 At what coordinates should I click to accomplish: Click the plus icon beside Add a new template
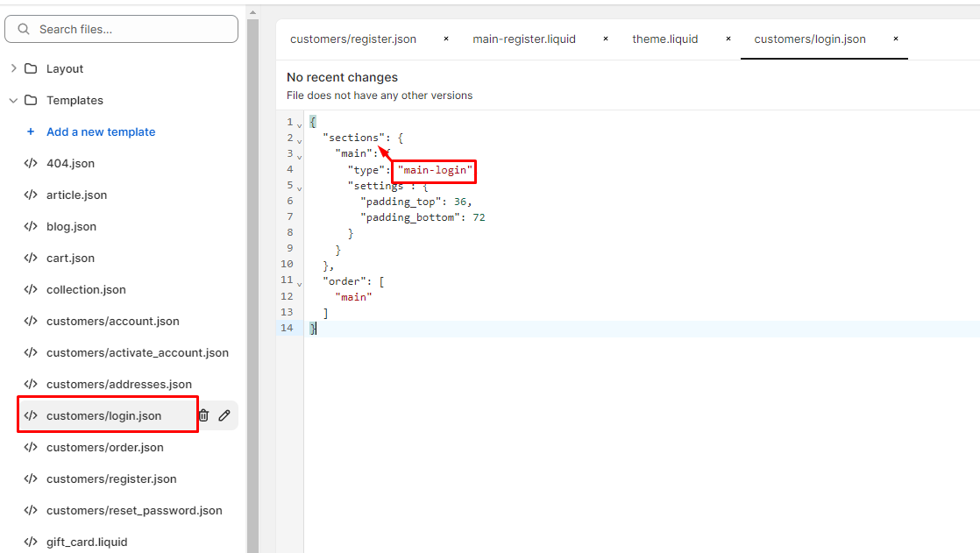pyautogui.click(x=31, y=131)
